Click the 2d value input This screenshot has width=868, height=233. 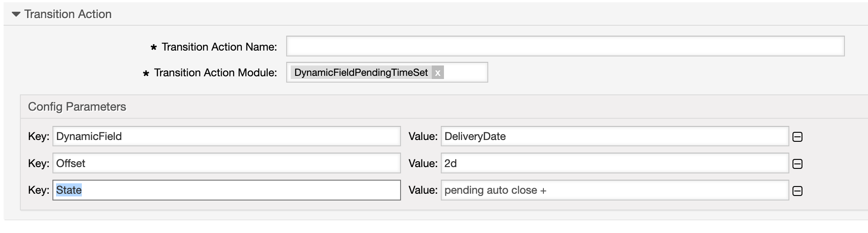[615, 163]
